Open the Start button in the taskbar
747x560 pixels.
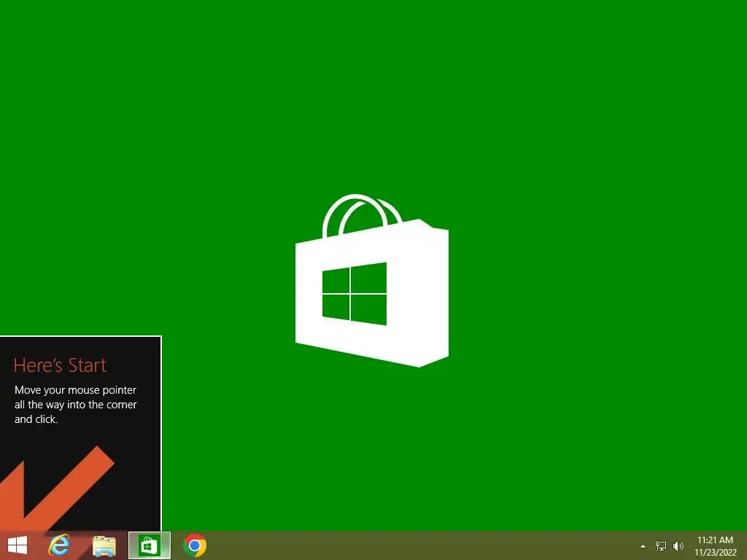point(18,545)
